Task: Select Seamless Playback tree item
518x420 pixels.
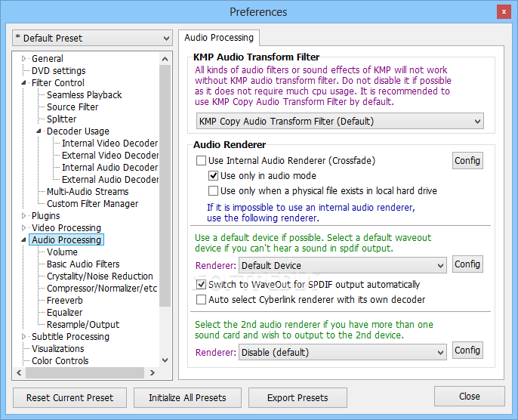Action: point(85,95)
